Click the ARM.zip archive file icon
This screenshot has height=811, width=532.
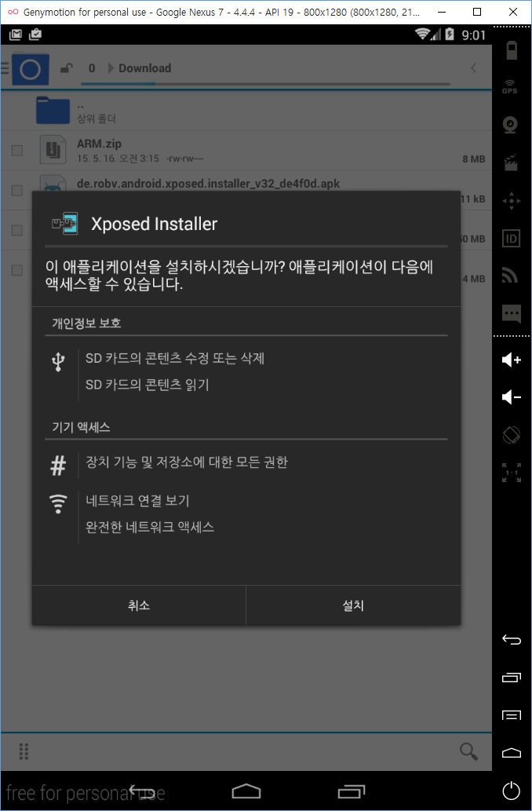tap(53, 149)
